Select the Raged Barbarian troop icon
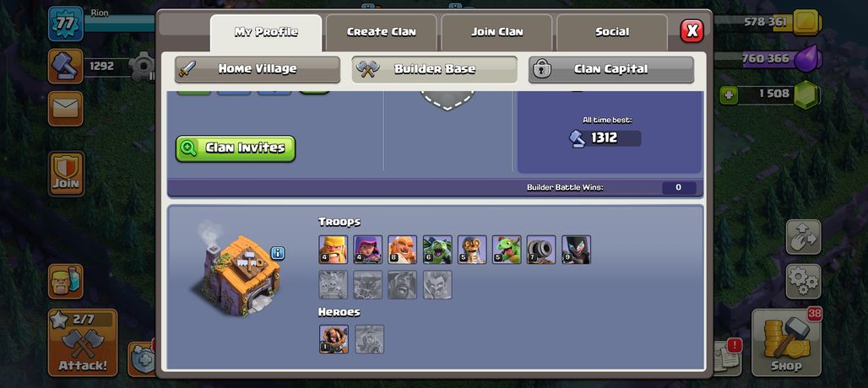Screen dimensions: 868x388 click(334, 250)
